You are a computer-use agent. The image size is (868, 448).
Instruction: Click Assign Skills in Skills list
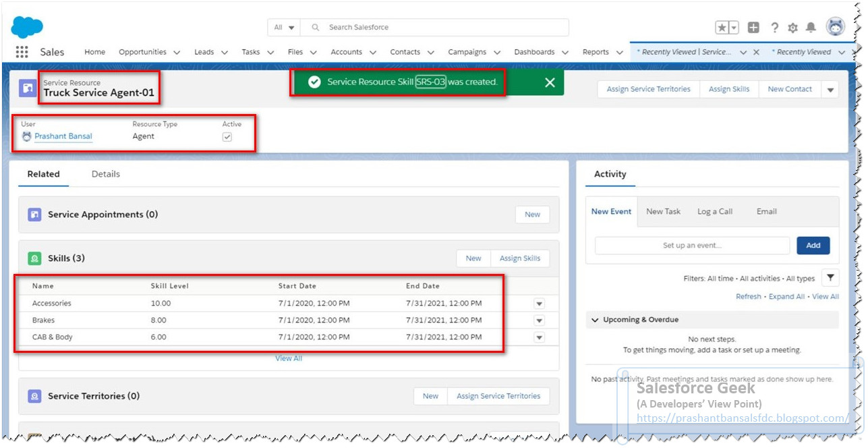[520, 258]
